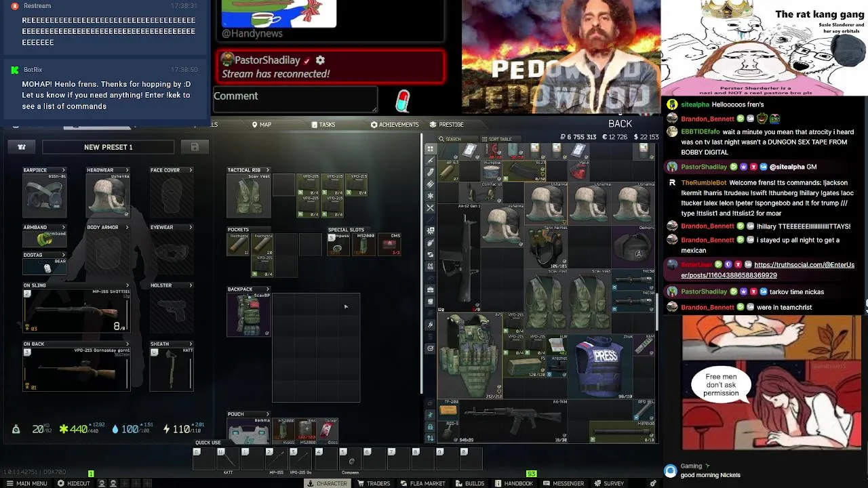This screenshot has width=868, height=488.
Task: Click the gear icon next to PastorShadilay
Action: pos(320,60)
